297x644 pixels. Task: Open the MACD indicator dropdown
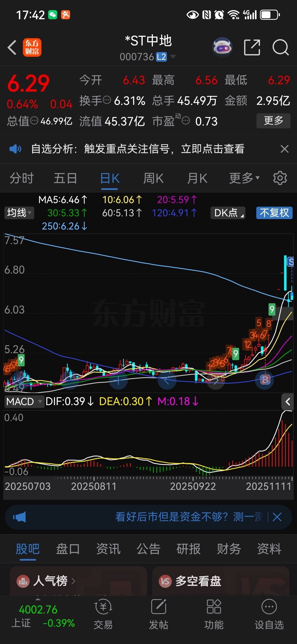[x=24, y=402]
